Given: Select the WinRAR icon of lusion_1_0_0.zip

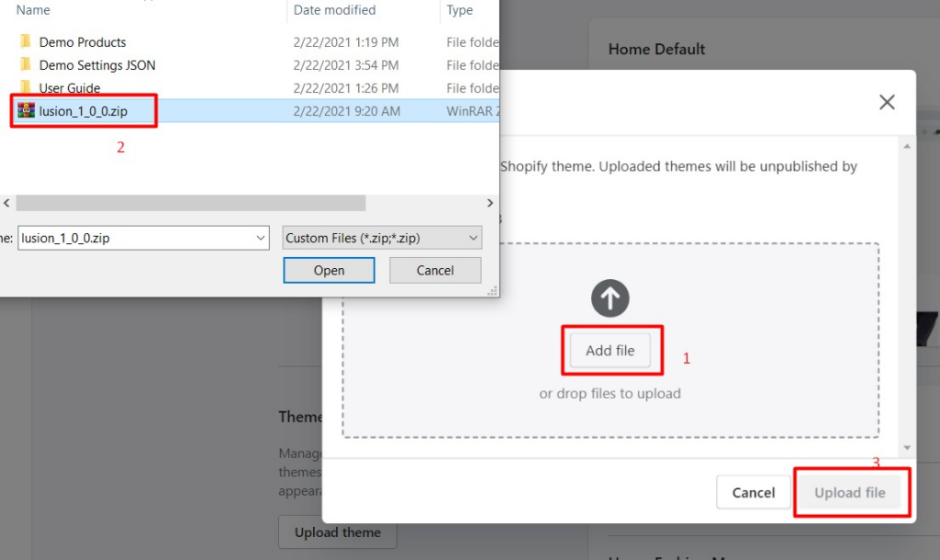Looking at the screenshot, I should pyautogui.click(x=26, y=110).
